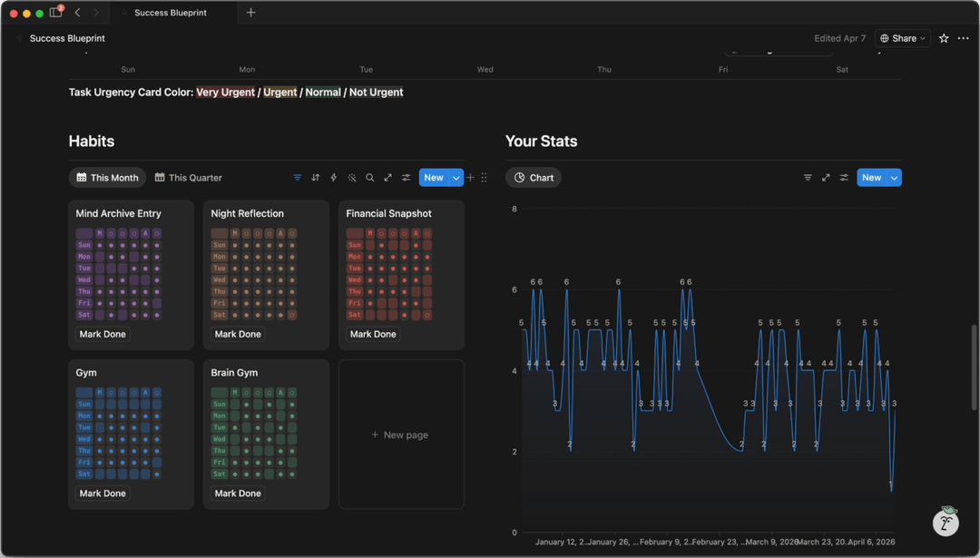Toggle the sidebar panel button in title bar
Screen dimensions: 980x558
click(55, 13)
